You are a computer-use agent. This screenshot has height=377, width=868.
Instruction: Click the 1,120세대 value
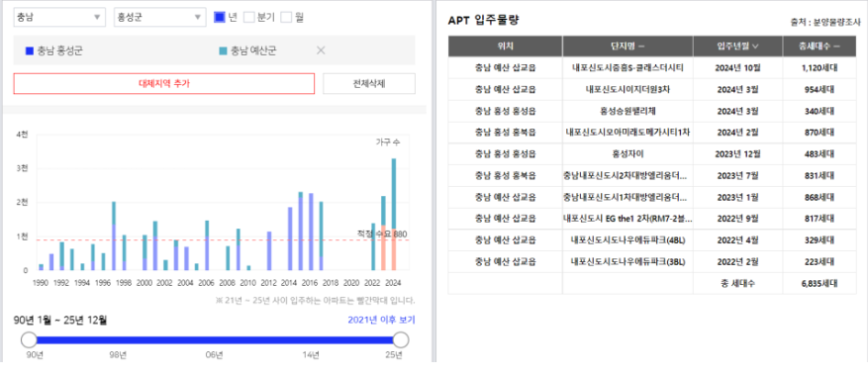pos(820,67)
